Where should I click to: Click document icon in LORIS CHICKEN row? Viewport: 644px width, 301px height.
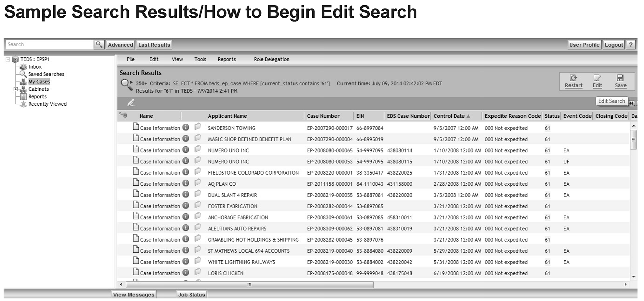pyautogui.click(x=136, y=272)
